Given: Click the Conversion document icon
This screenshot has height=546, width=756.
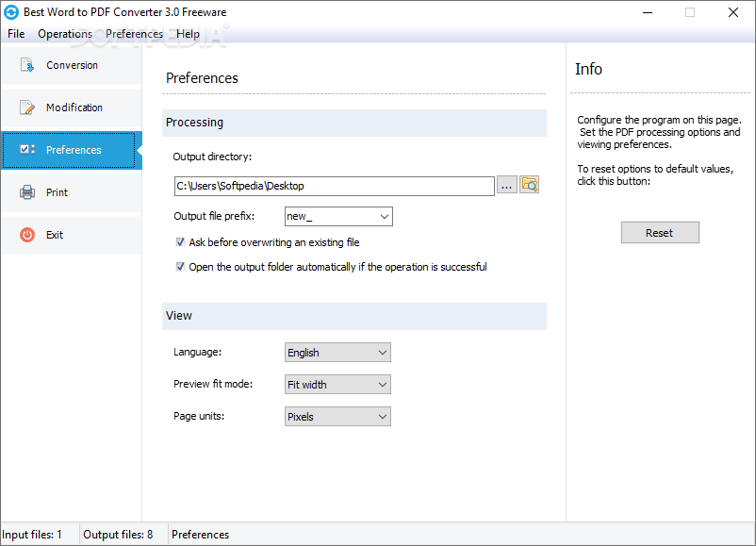Looking at the screenshot, I should pyautogui.click(x=27, y=65).
